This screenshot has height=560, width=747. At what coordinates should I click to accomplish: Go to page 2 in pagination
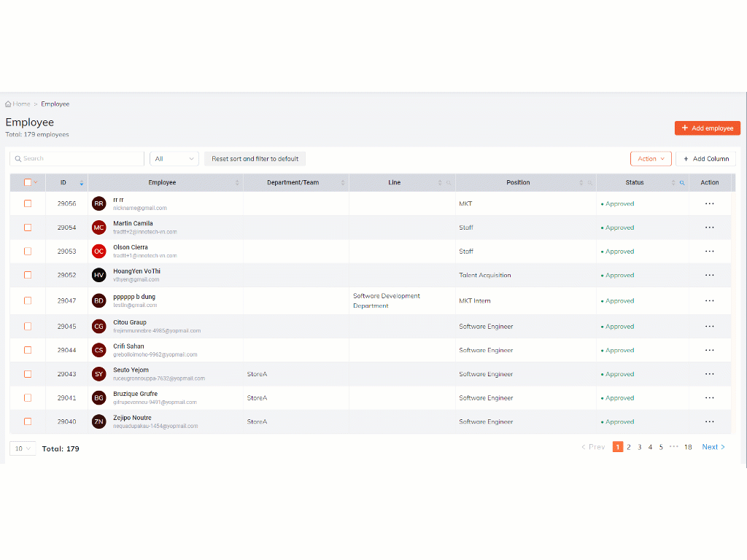(x=629, y=447)
